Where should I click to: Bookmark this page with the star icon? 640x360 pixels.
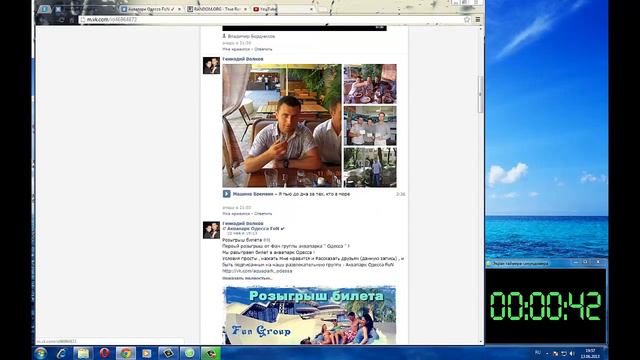(467, 19)
